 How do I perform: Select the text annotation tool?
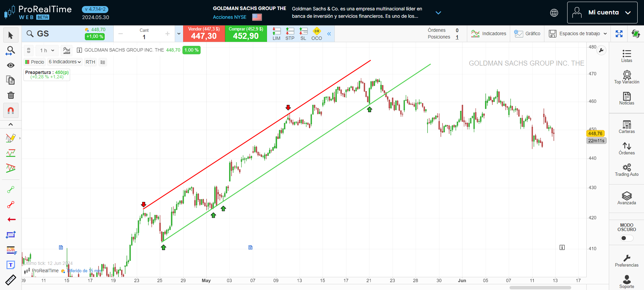pos(11,265)
